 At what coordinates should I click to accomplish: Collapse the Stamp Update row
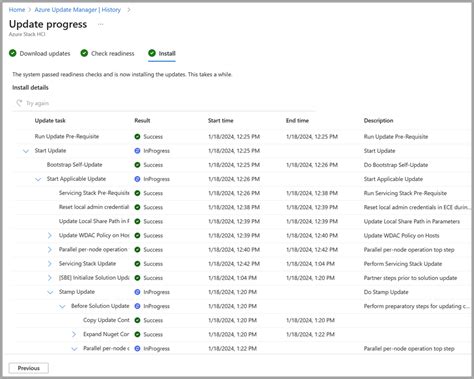(50, 292)
